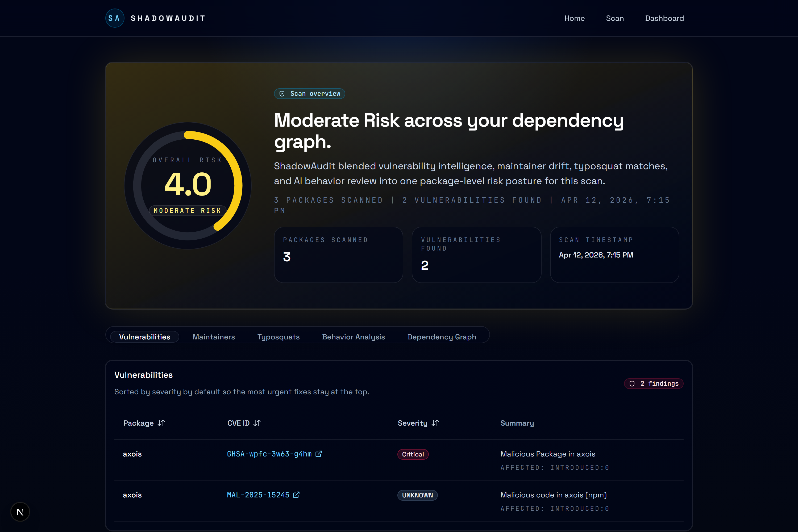The width and height of the screenshot is (798, 532).
Task: Click the SA logo circle icon
Action: tap(115, 18)
